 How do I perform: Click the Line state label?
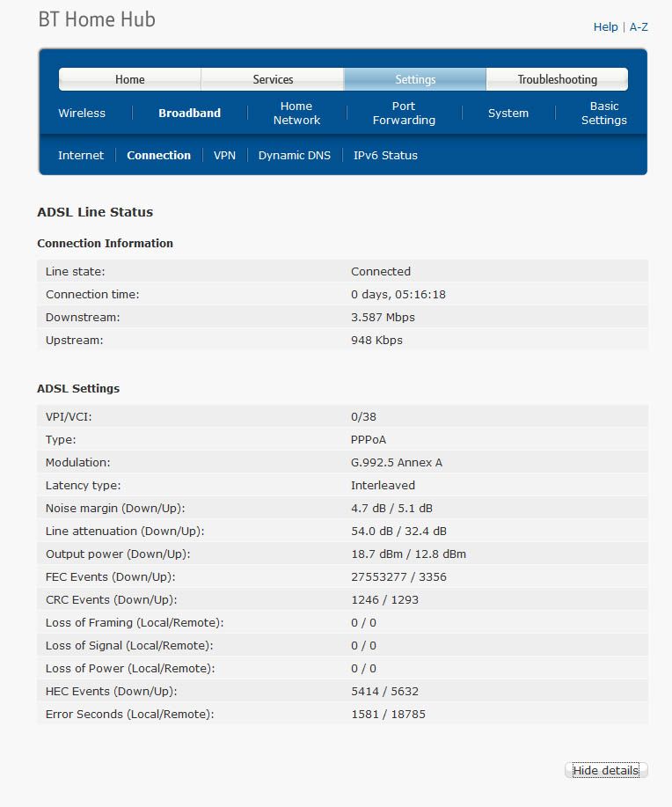click(x=75, y=271)
